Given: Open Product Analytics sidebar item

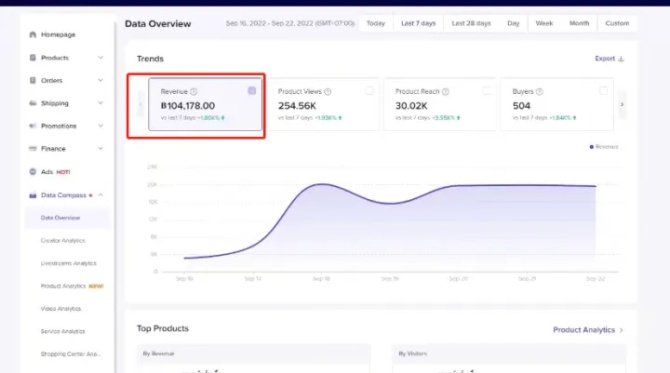Looking at the screenshot, I should pos(63,286).
